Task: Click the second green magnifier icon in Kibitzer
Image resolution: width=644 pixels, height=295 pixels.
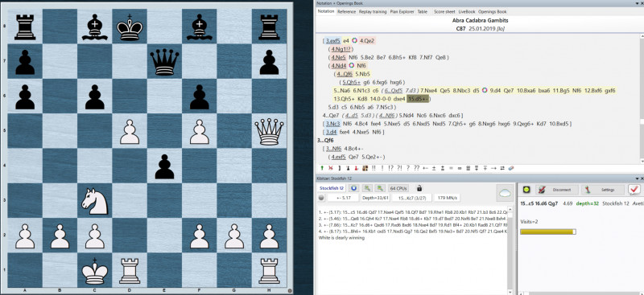Action: click(x=380, y=188)
